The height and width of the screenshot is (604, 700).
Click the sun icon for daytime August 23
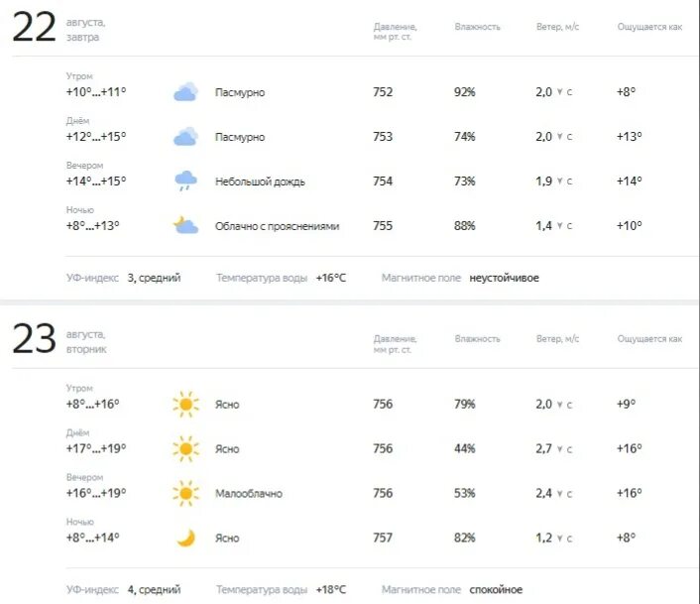[x=185, y=448]
